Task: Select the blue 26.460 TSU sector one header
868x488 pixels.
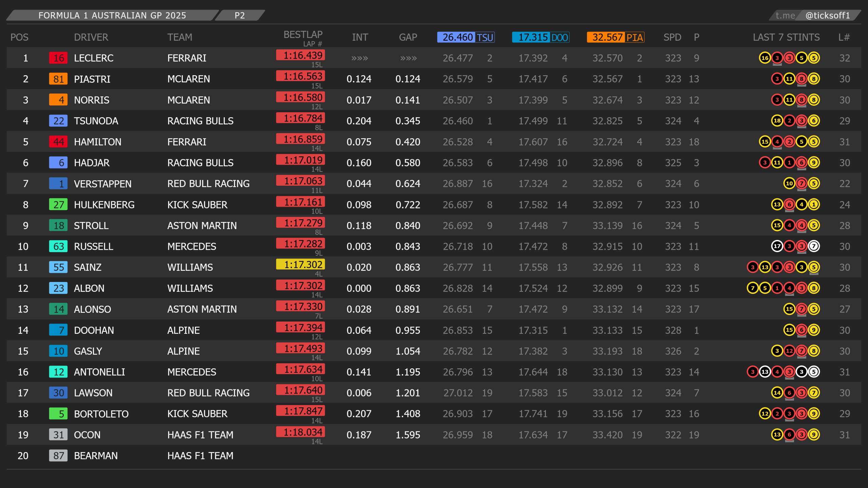Action: (466, 37)
